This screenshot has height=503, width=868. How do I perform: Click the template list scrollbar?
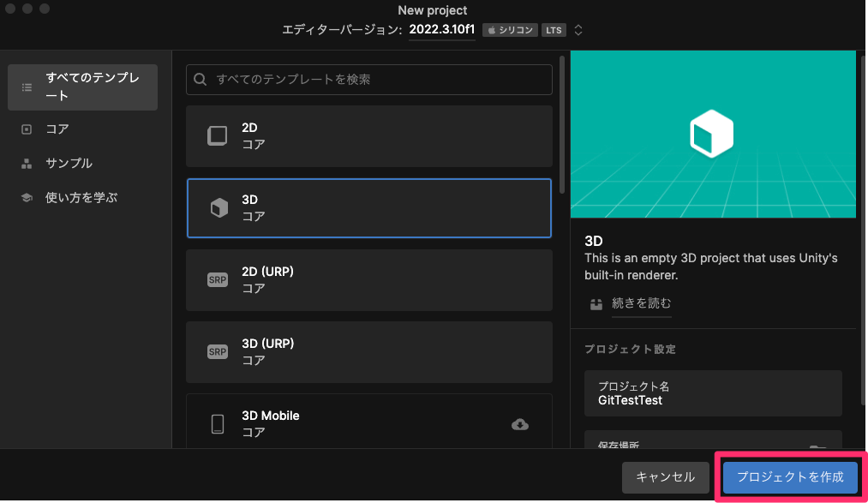(562, 124)
